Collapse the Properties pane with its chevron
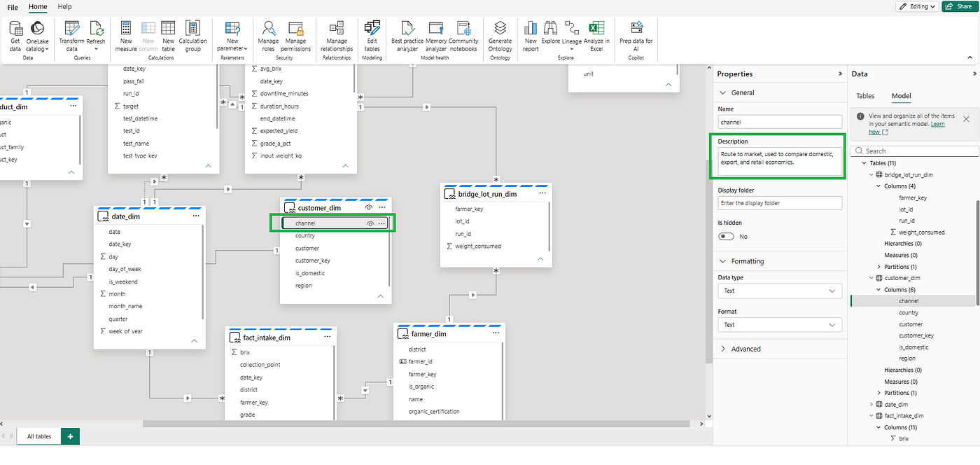Image resolution: width=980 pixels, height=465 pixels. [840, 74]
